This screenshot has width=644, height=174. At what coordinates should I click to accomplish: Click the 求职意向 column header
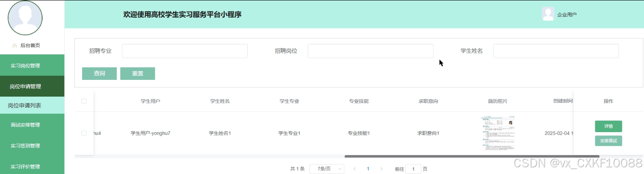click(428, 101)
